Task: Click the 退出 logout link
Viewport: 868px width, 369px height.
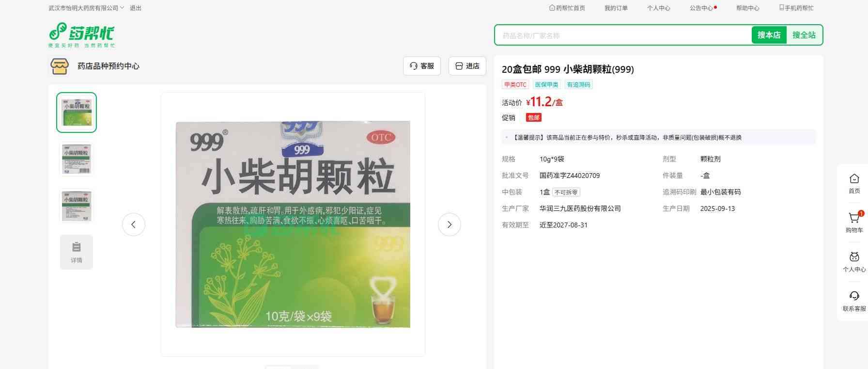Action: (x=136, y=8)
